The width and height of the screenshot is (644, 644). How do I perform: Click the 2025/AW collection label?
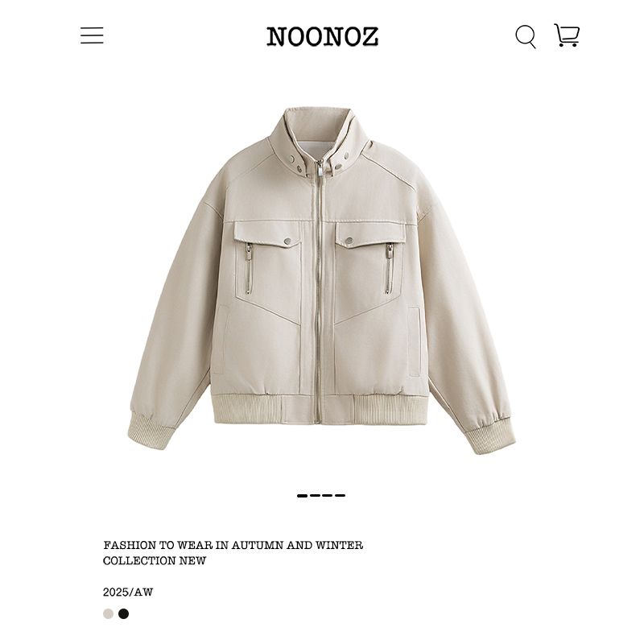[x=128, y=592]
